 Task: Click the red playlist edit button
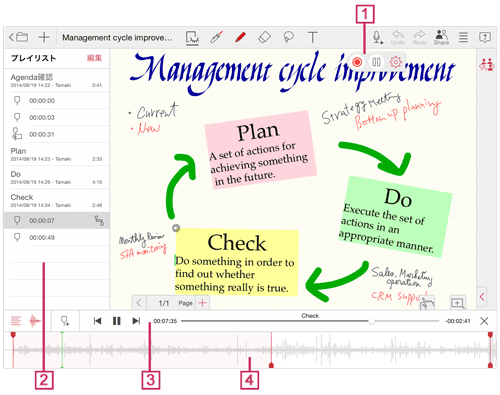tap(94, 58)
